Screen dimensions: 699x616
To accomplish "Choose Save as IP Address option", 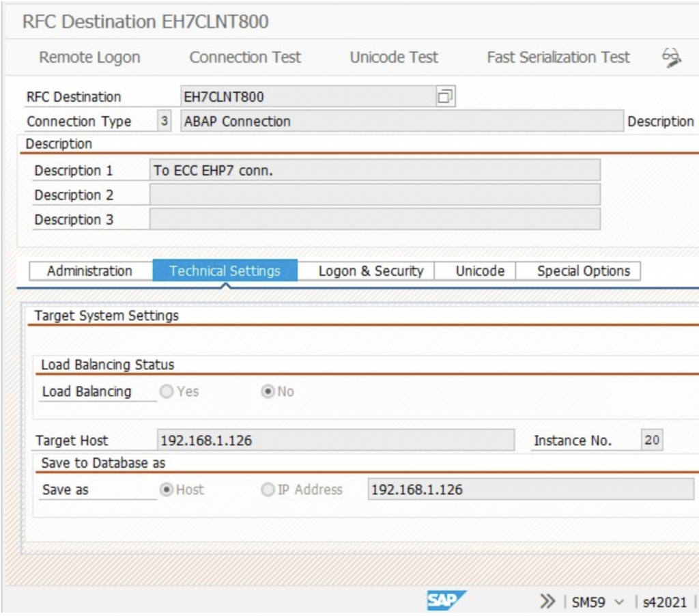I will (x=268, y=490).
